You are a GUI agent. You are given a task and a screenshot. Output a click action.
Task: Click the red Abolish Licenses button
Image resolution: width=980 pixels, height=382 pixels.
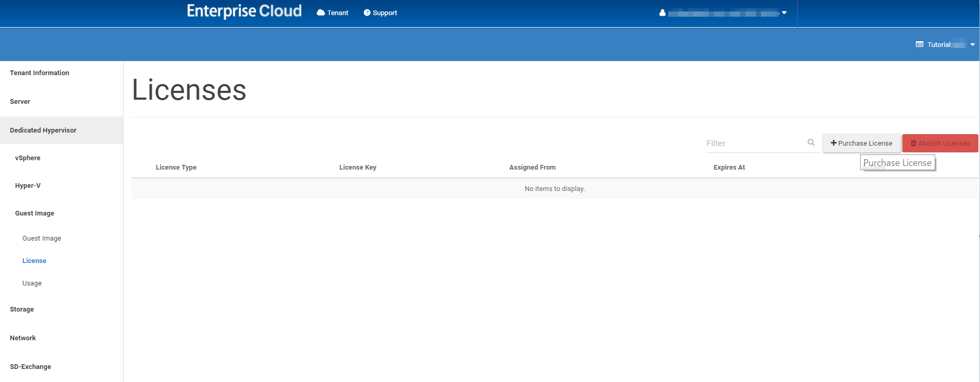click(940, 144)
